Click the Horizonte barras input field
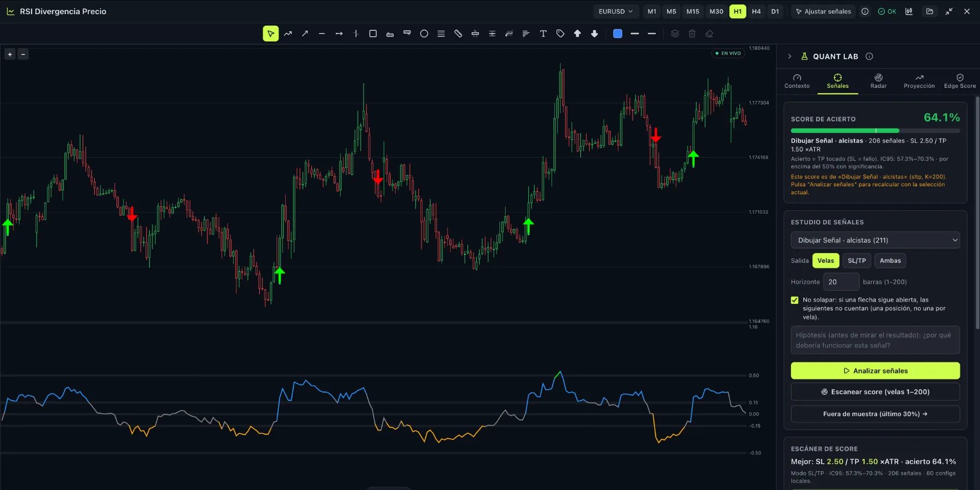The image size is (980, 490). [x=841, y=282]
